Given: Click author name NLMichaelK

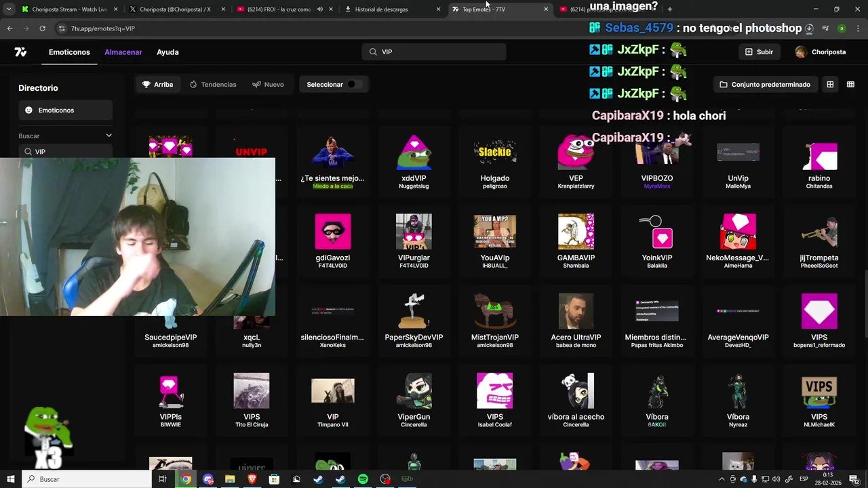Looking at the screenshot, I should pos(819,425).
